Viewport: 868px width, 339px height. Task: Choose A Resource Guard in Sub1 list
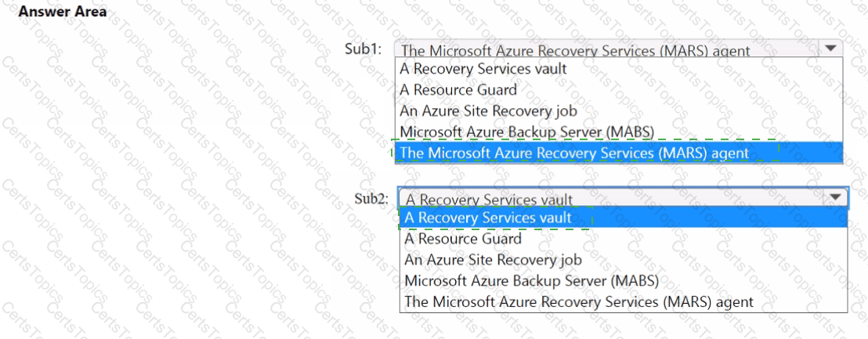458,90
